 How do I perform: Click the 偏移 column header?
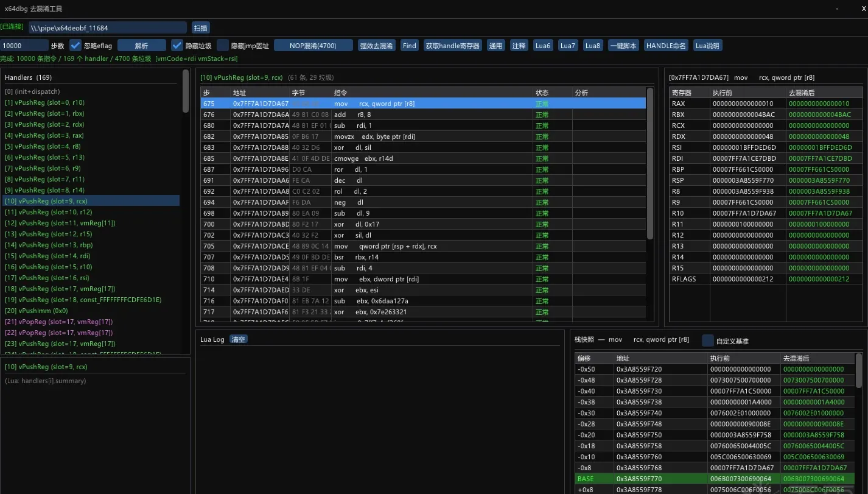click(594, 358)
